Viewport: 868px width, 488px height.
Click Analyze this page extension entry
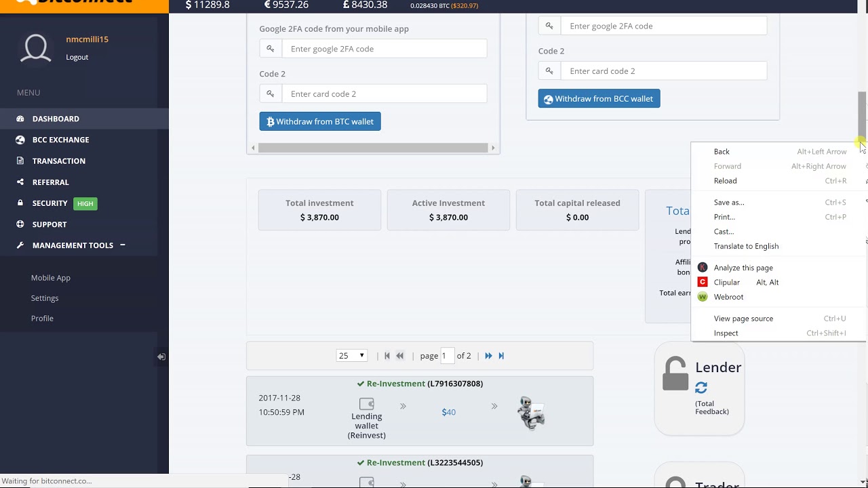[779, 268]
